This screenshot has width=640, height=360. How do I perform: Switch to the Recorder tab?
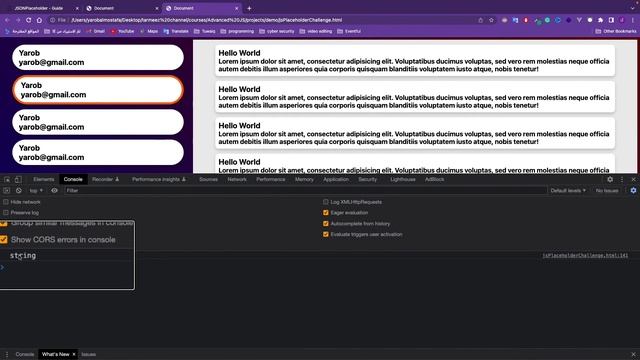[x=105, y=179]
